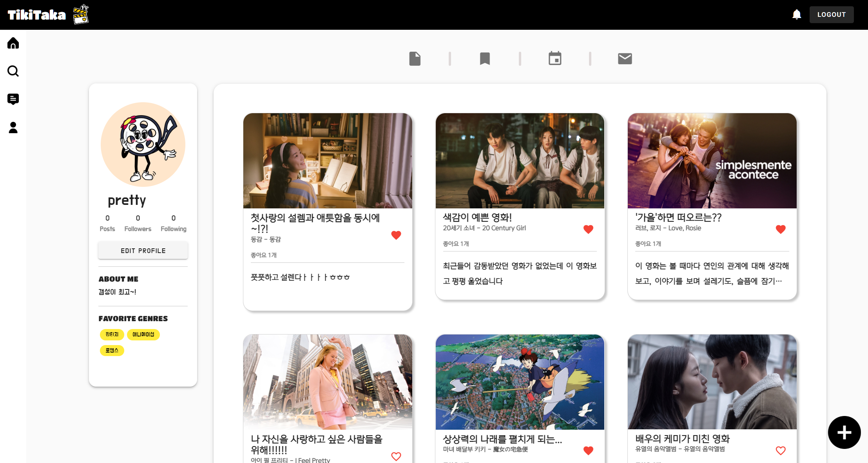Switch to the bookmarks tab

pos(485,59)
